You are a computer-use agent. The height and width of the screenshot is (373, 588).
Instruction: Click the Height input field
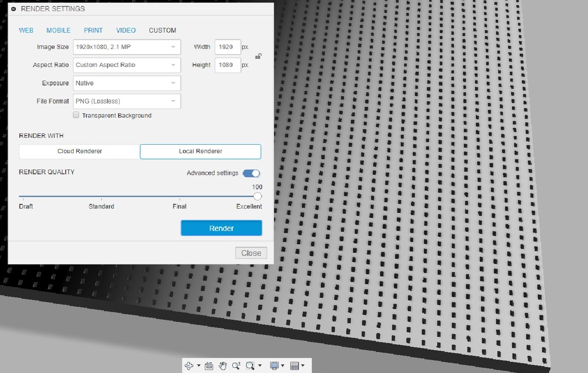[228, 65]
